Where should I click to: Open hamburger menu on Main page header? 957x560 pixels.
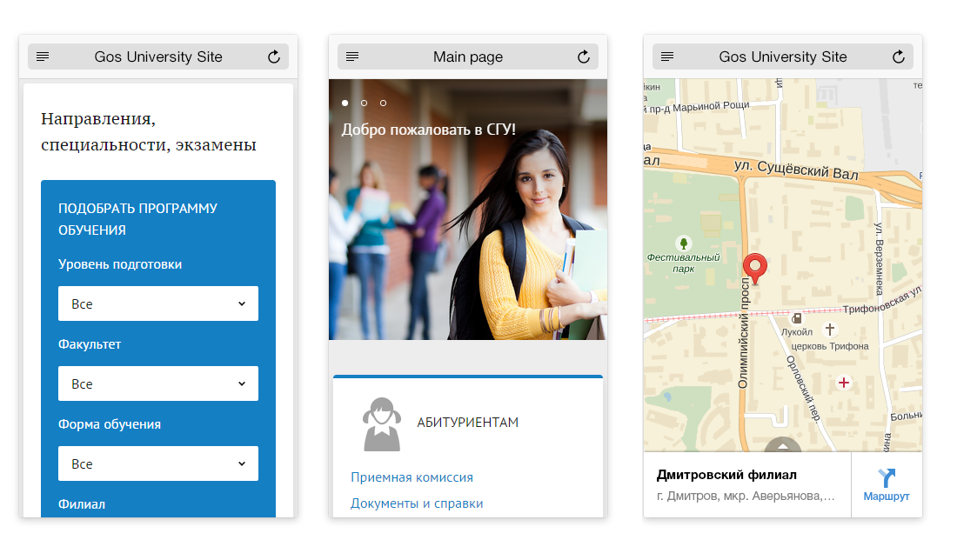[x=352, y=57]
